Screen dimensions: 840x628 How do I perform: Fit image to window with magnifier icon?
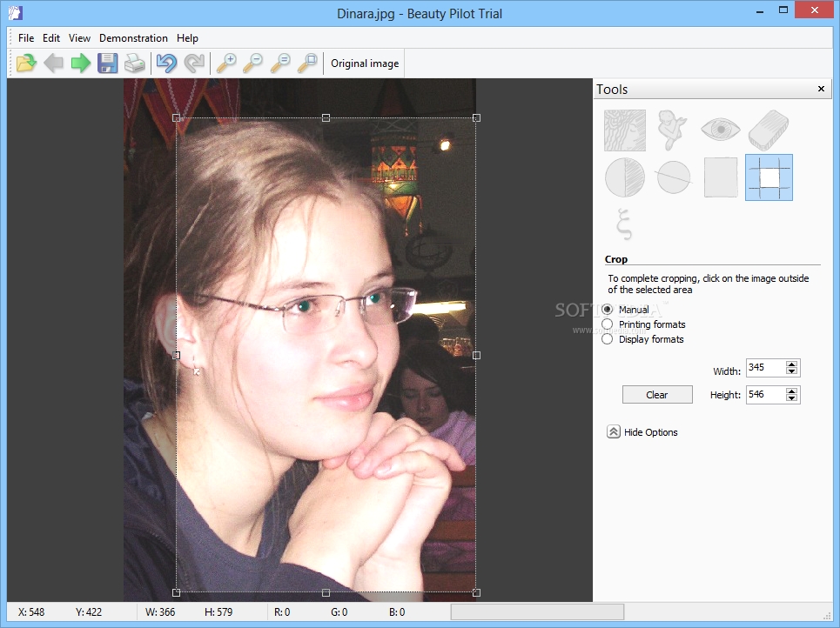[x=307, y=63]
